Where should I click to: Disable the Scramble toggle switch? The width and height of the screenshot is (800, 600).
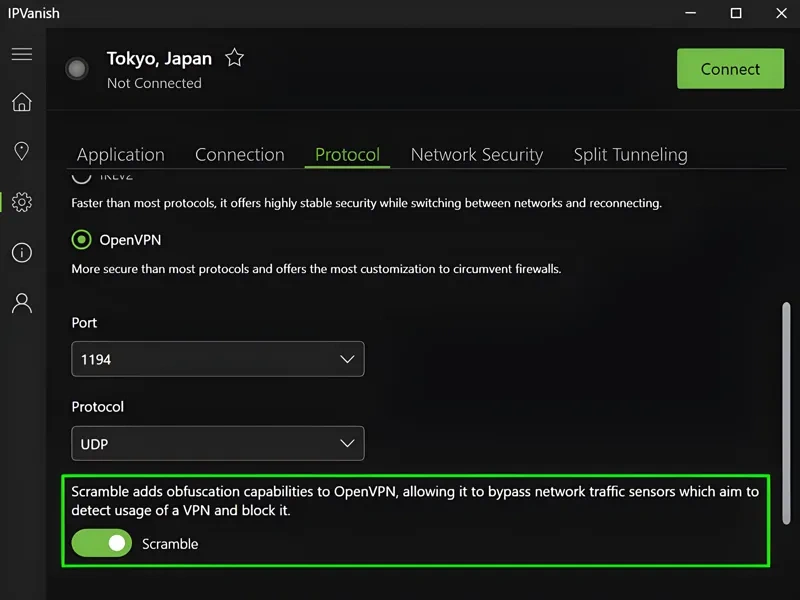coord(102,543)
